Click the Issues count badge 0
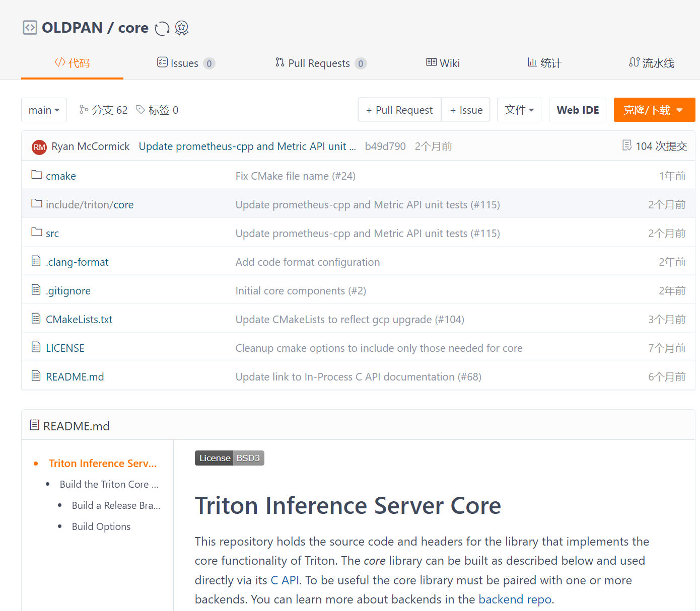 pyautogui.click(x=209, y=63)
